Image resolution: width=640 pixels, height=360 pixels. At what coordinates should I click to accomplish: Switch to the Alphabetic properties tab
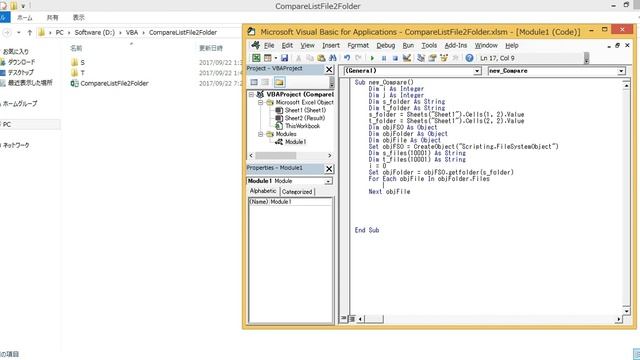(x=263, y=191)
